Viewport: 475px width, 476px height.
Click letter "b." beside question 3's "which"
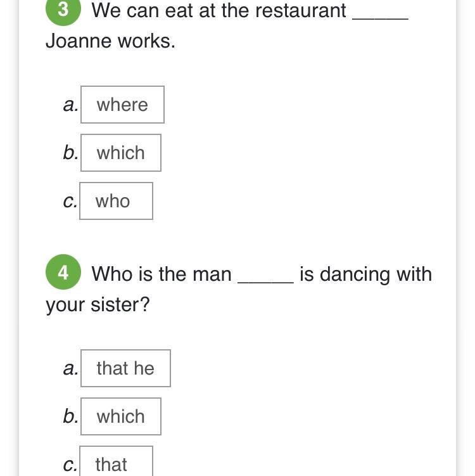click(x=70, y=153)
